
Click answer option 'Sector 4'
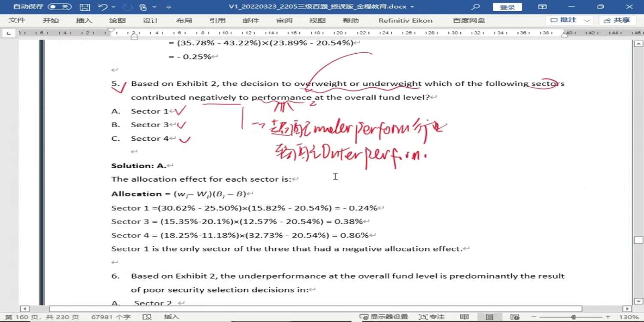coord(150,139)
